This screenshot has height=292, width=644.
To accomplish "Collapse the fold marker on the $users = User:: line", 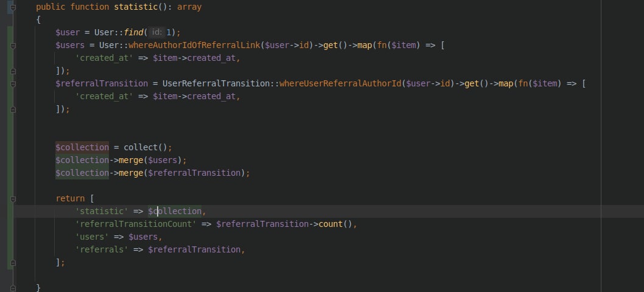I will [13, 45].
